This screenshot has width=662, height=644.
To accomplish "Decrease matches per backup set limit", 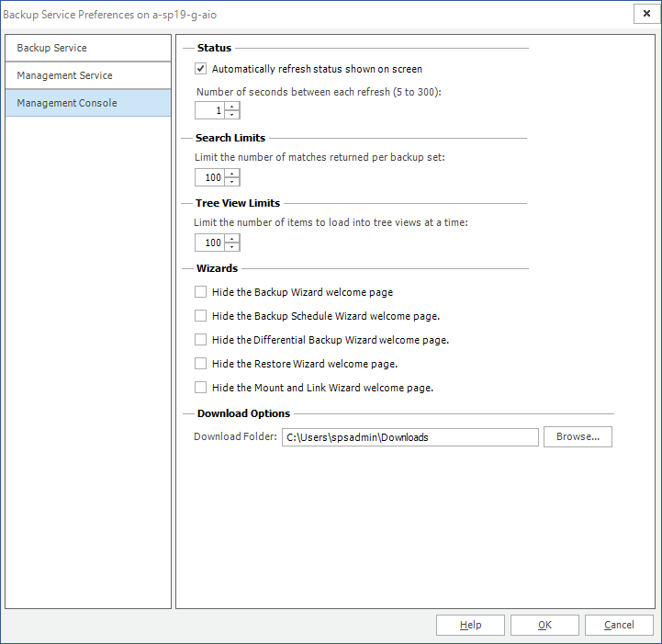I will click(232, 182).
